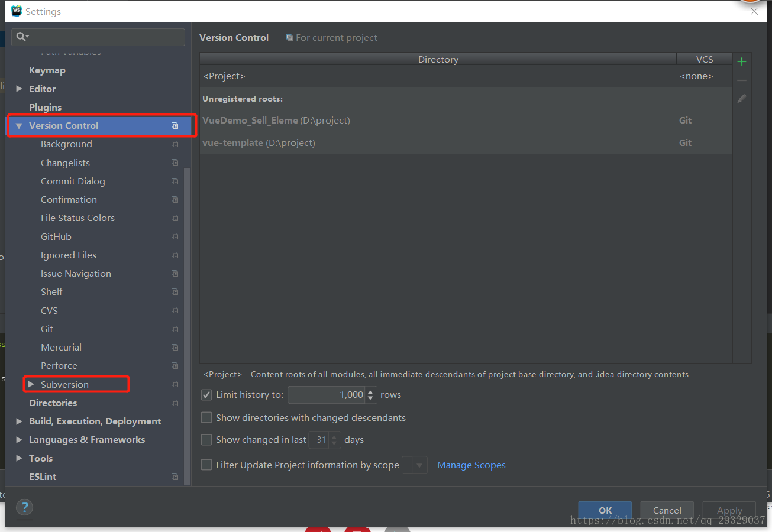The image size is (772, 532).
Task: Select the vue-template unregistered root
Action: [466, 143]
